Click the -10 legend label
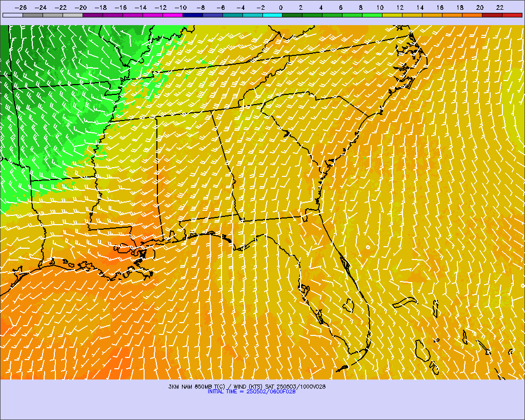Image resolution: width=525 pixels, height=420 pixels. pyautogui.click(x=180, y=8)
